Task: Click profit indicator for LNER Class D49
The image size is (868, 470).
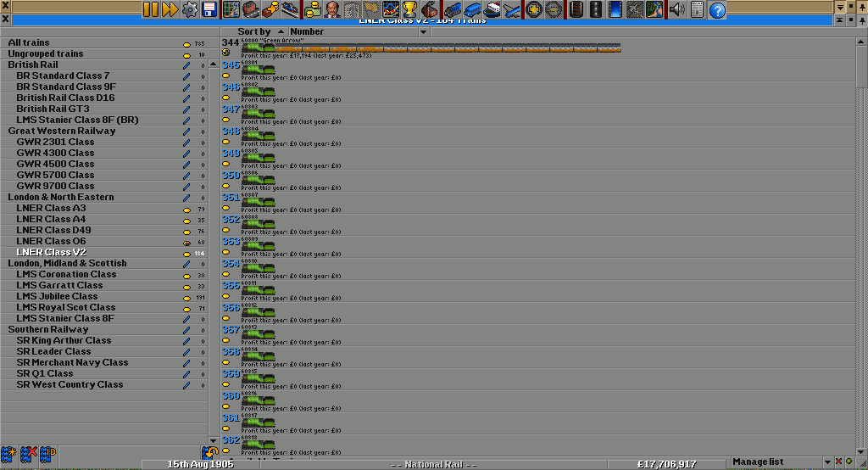Action: 186,232
